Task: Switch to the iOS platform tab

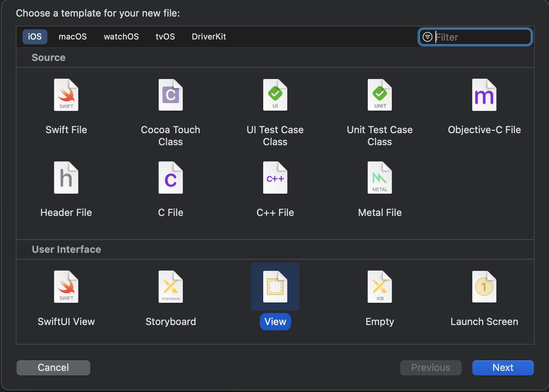Action: click(x=35, y=36)
